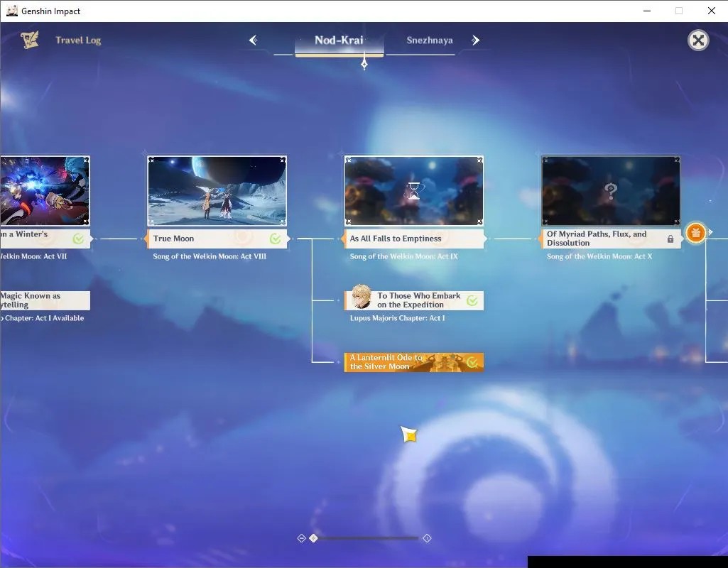Go to the next region with right arrow
This screenshot has height=568, width=728.
475,40
